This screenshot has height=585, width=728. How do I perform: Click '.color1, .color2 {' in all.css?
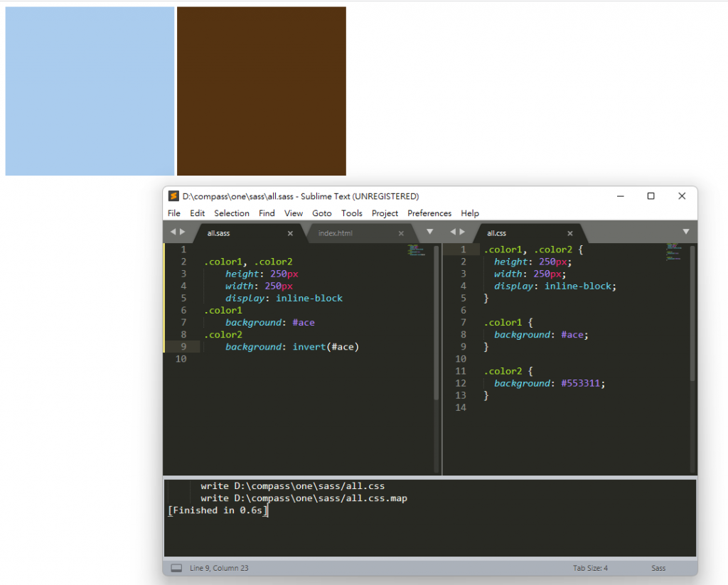tap(533, 249)
